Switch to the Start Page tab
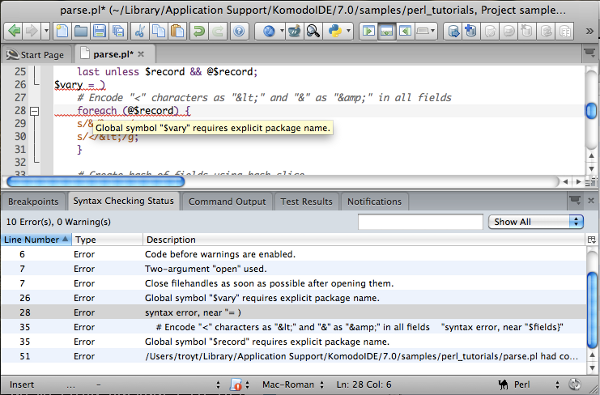 click(x=35, y=55)
